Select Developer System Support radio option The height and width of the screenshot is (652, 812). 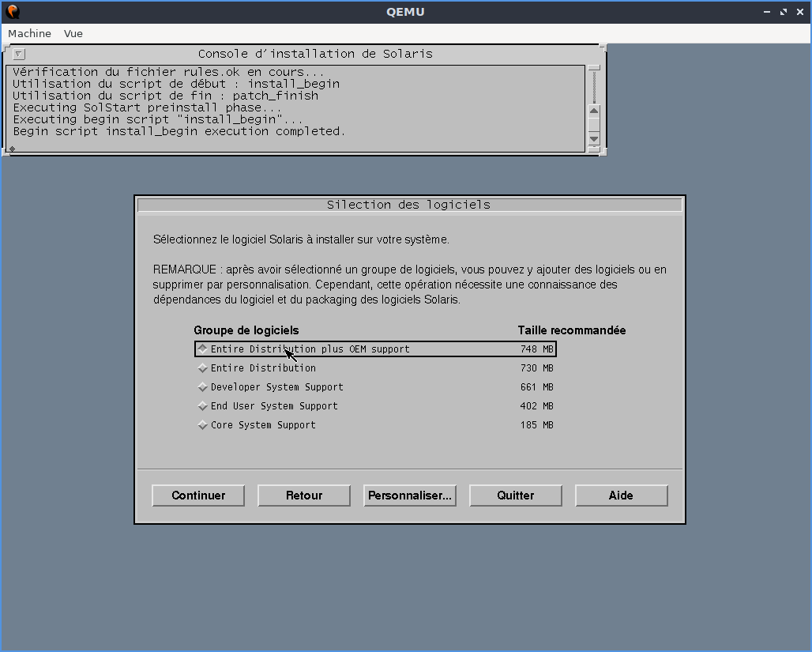(202, 387)
